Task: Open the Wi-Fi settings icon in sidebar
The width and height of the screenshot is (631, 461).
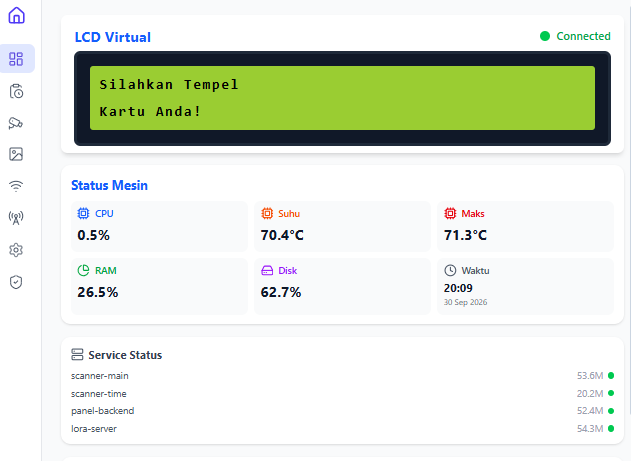Action: 16,186
